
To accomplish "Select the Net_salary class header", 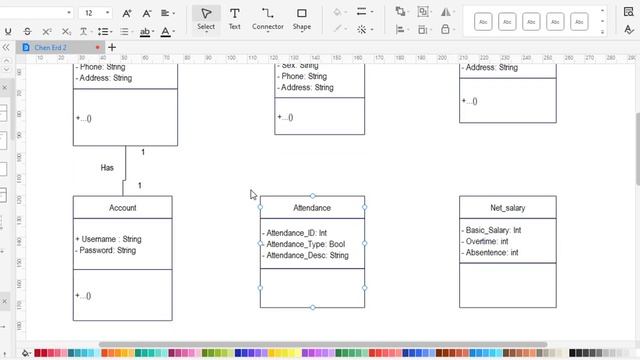I will click(x=508, y=208).
